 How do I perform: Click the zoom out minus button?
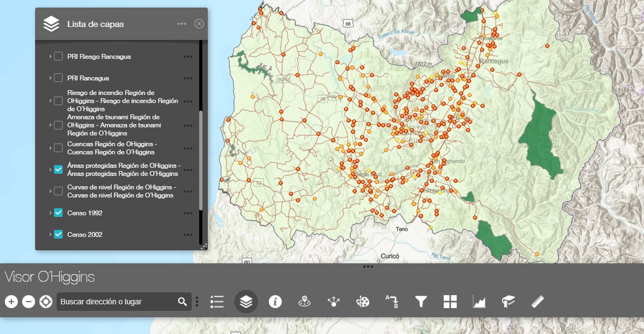(x=29, y=302)
